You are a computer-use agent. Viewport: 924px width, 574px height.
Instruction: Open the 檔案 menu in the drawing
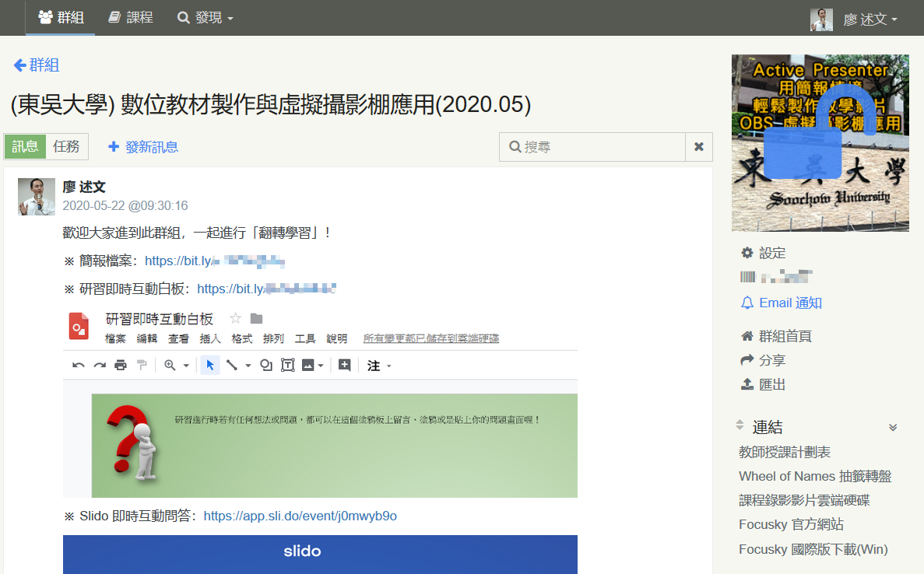[x=115, y=338]
